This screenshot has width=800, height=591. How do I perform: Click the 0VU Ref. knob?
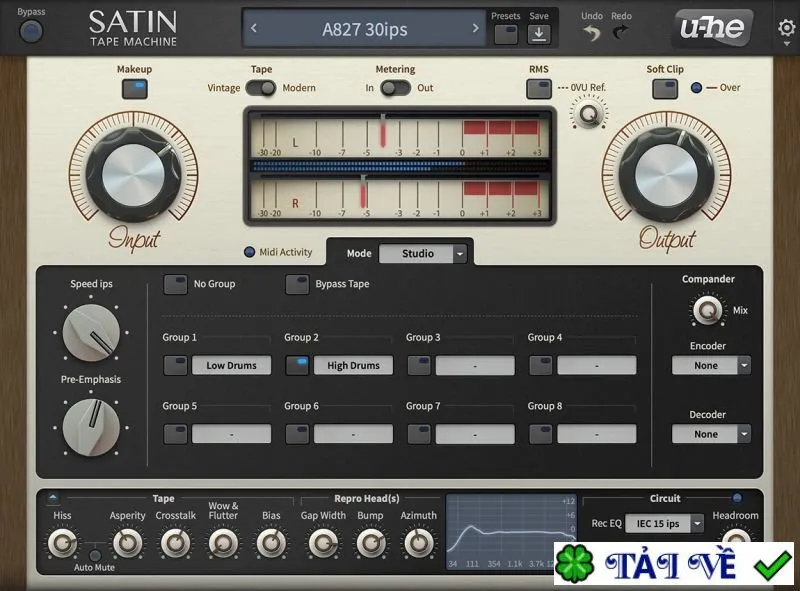click(x=589, y=113)
